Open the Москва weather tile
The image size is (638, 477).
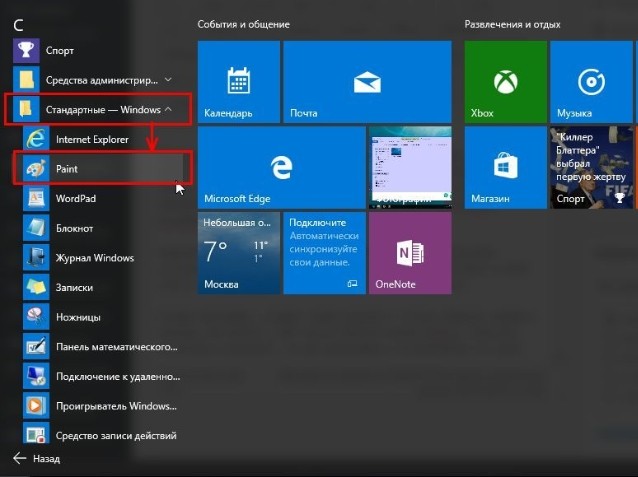coord(239,253)
